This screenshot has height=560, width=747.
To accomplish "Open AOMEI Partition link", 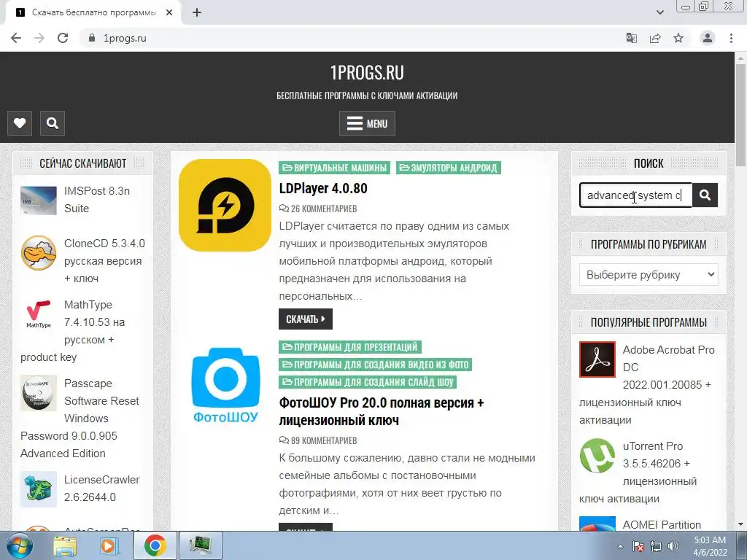I will [x=662, y=524].
